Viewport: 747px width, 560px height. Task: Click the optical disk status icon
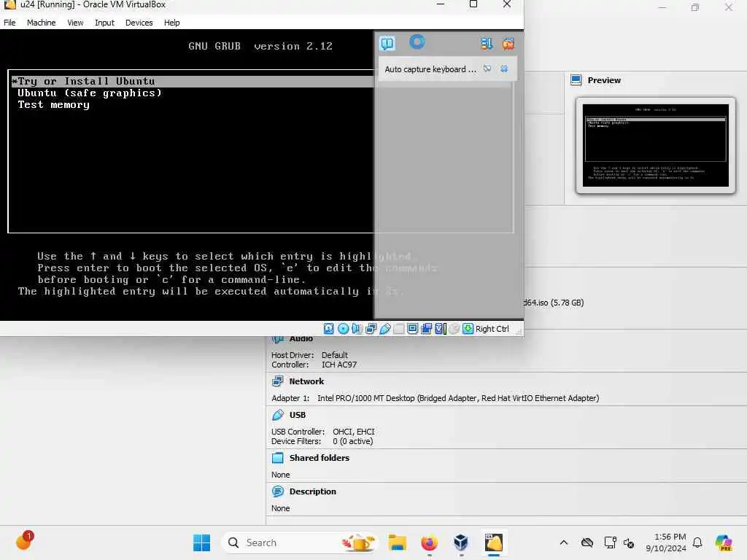click(343, 329)
